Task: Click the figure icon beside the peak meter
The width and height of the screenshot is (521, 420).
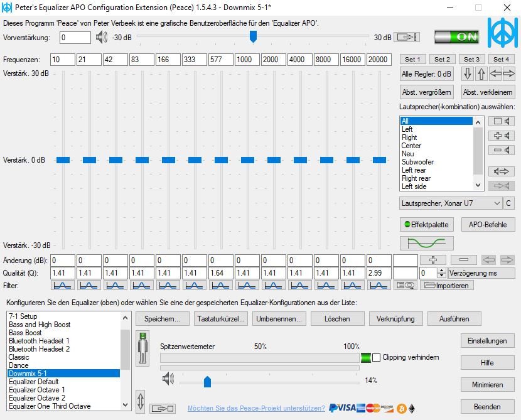Action: (x=143, y=348)
